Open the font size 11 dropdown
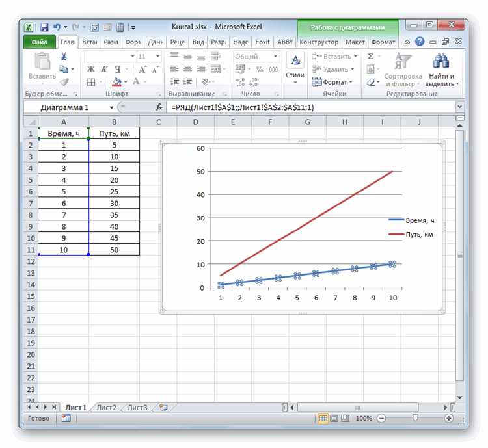Screen dimensions: 488x448 [x=157, y=57]
